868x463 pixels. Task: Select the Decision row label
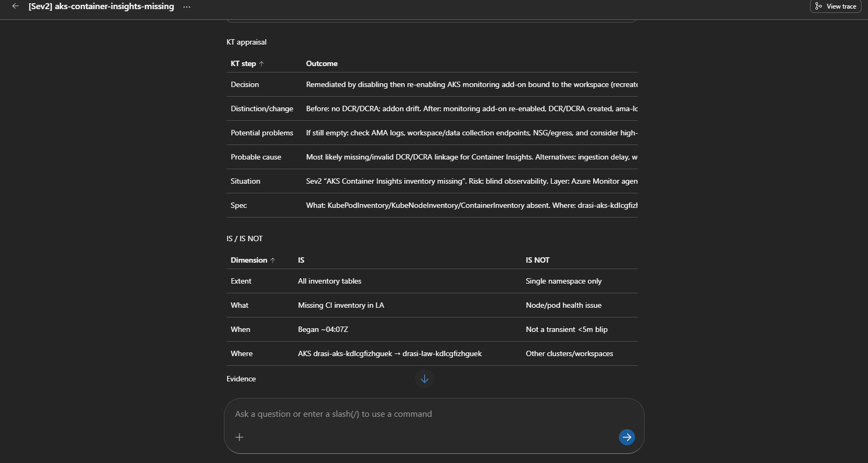(245, 84)
